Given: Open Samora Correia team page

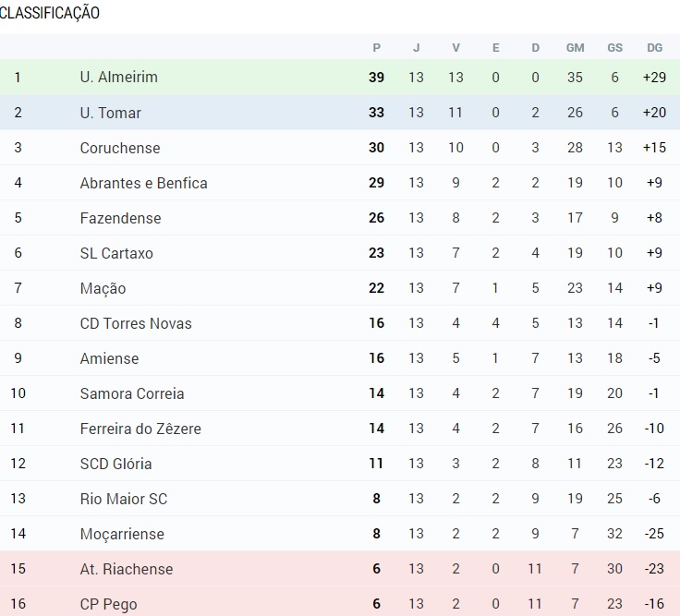Looking at the screenshot, I should click(132, 393).
